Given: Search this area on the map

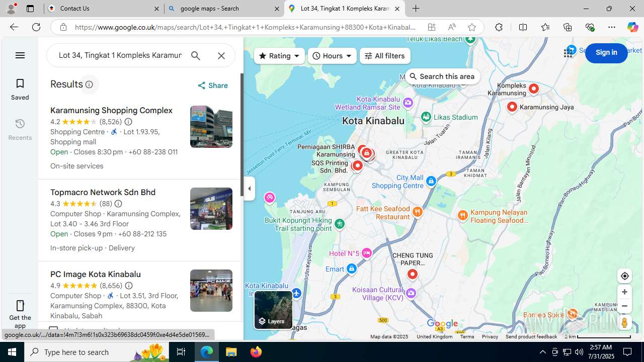Looking at the screenshot, I should pos(442,76).
